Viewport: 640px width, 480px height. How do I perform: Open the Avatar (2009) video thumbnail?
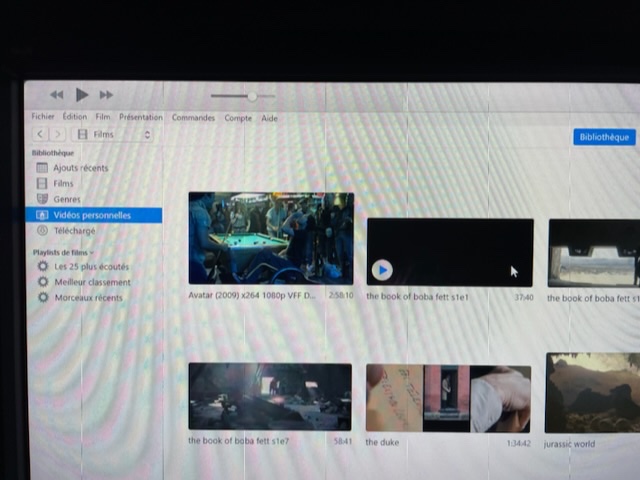(x=271, y=238)
